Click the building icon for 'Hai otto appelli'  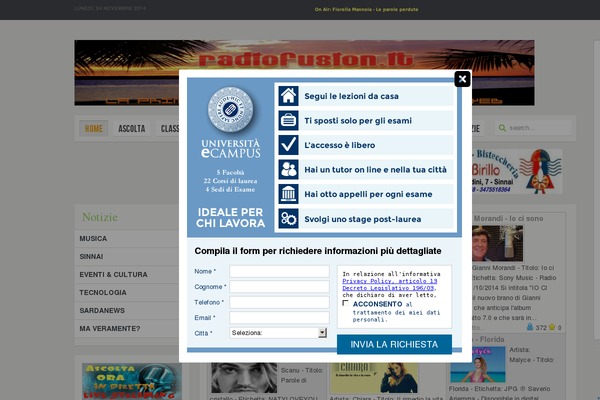click(x=289, y=194)
